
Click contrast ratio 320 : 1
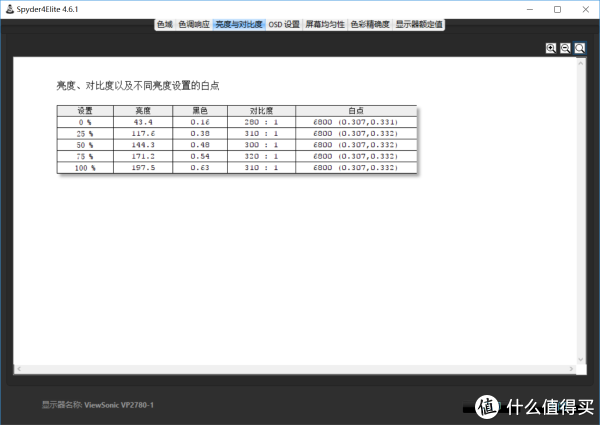(x=261, y=156)
